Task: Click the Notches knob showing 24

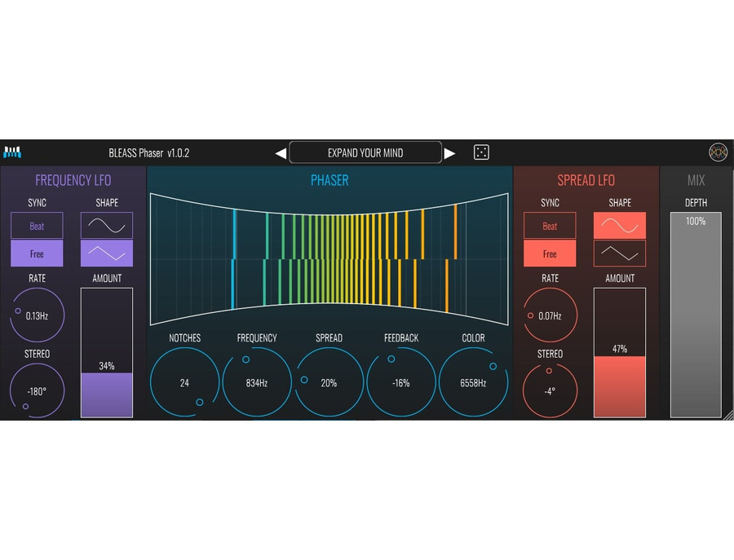Action: 185,382
